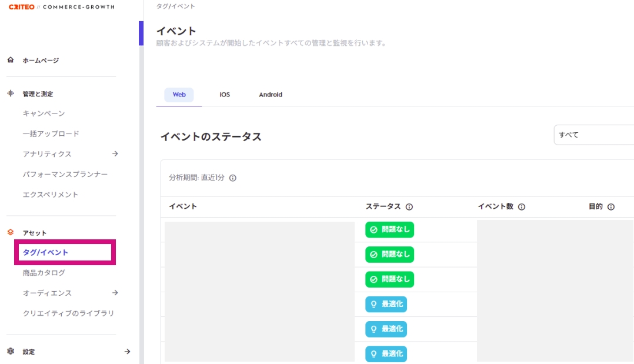
Task: Click the イベント column header
Action: (183, 206)
